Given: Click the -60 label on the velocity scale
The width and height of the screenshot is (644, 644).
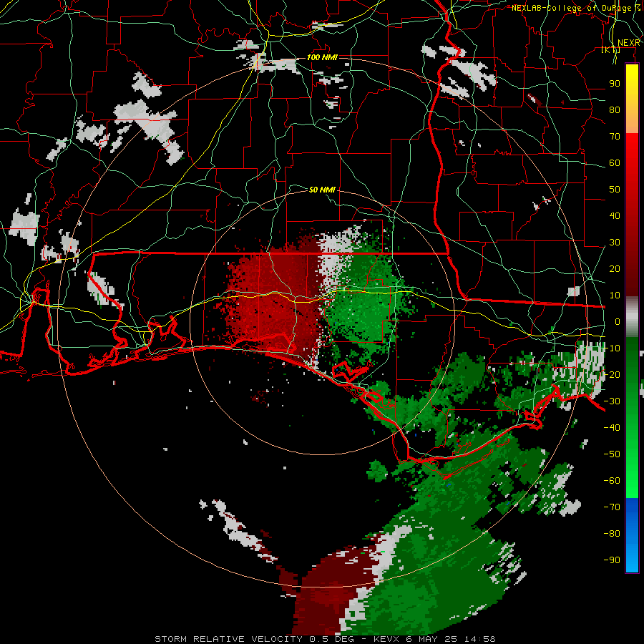Looking at the screenshot, I should pyautogui.click(x=612, y=481).
